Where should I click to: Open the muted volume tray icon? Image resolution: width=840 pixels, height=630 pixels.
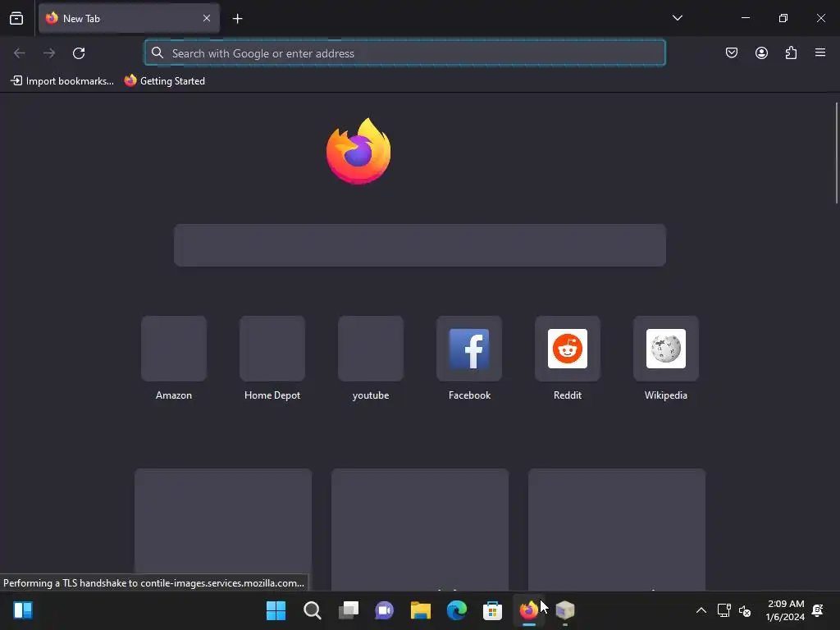pos(745,610)
